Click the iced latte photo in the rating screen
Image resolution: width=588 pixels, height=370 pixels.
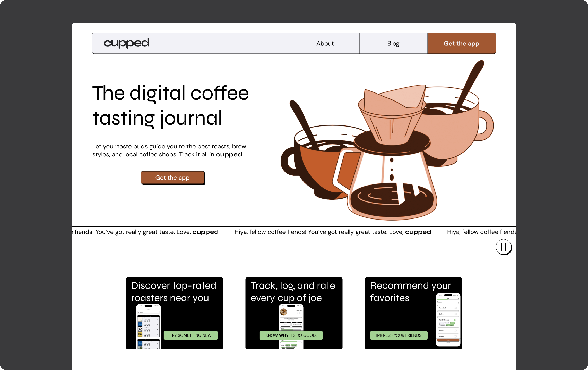pyautogui.click(x=284, y=312)
